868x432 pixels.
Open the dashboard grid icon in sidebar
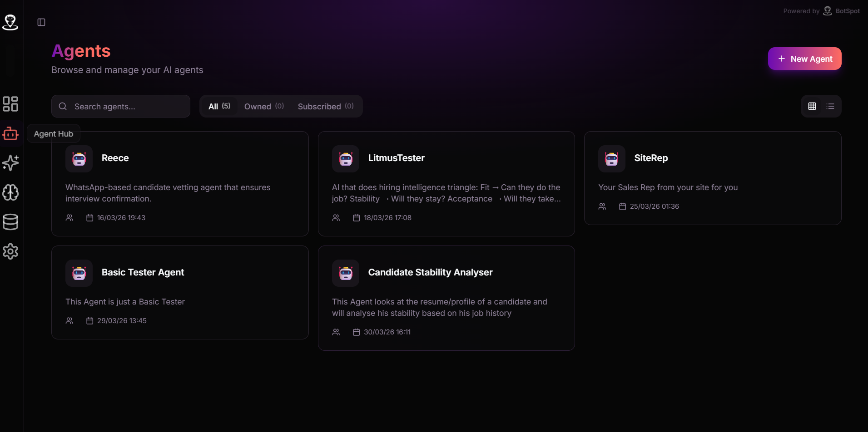click(x=10, y=104)
